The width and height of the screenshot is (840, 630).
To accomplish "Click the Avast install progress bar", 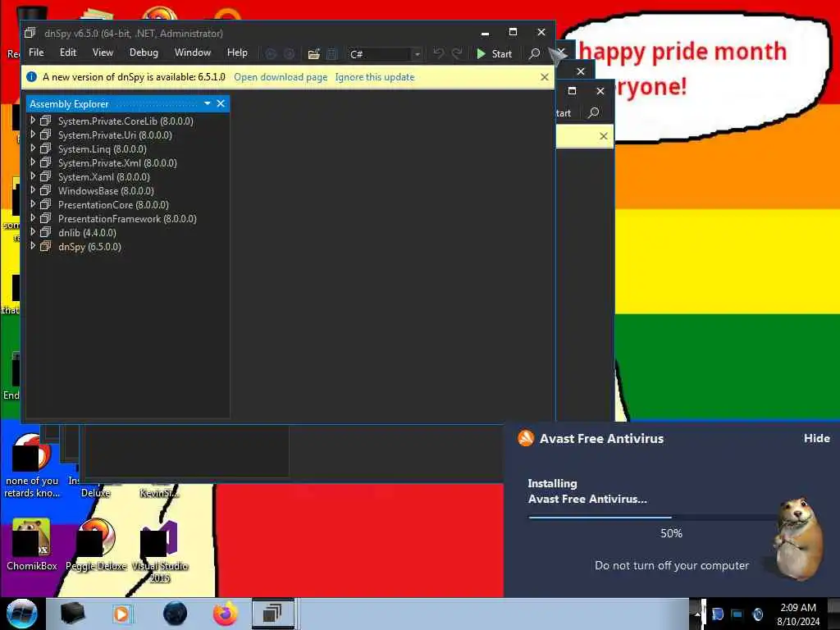I will point(672,517).
